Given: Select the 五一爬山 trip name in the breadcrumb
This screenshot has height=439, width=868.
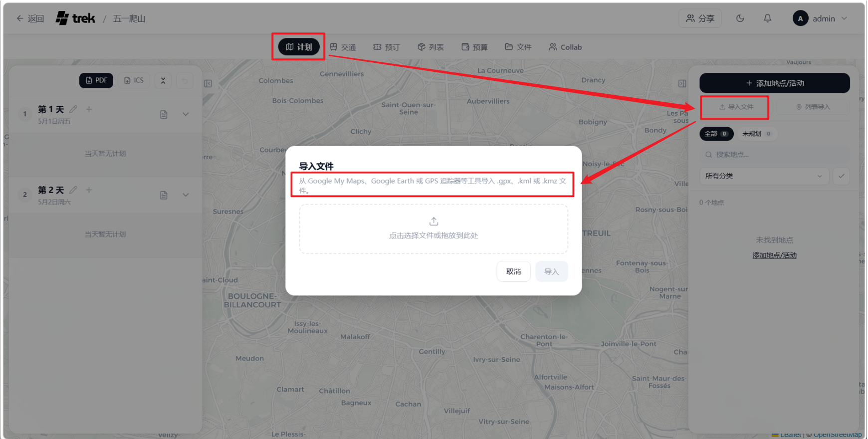Looking at the screenshot, I should pos(129,19).
